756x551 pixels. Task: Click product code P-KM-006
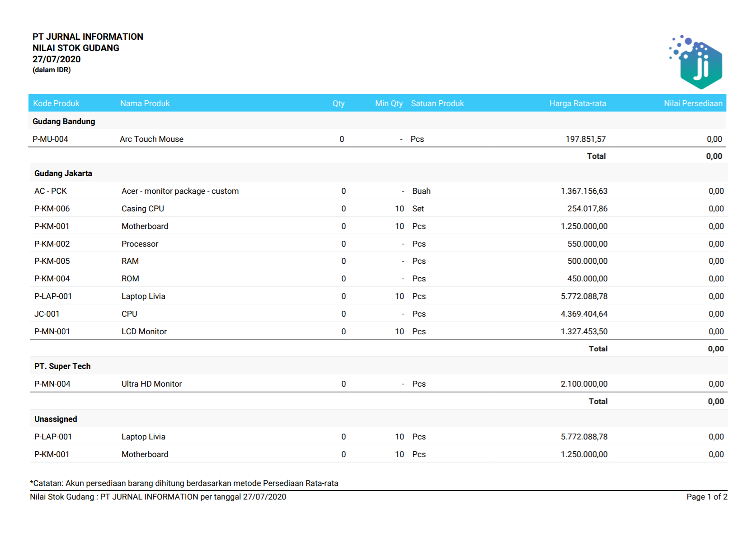click(52, 209)
